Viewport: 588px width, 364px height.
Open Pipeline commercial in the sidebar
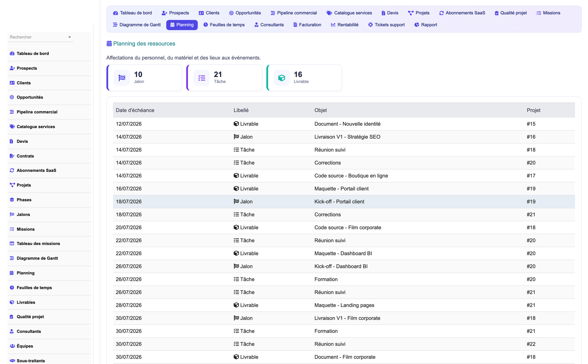point(49,112)
